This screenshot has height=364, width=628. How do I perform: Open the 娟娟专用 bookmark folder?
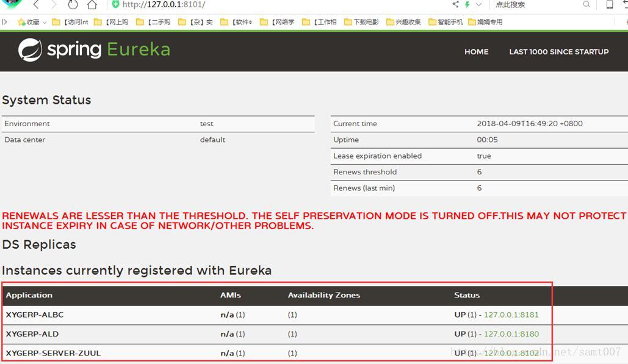(x=485, y=22)
